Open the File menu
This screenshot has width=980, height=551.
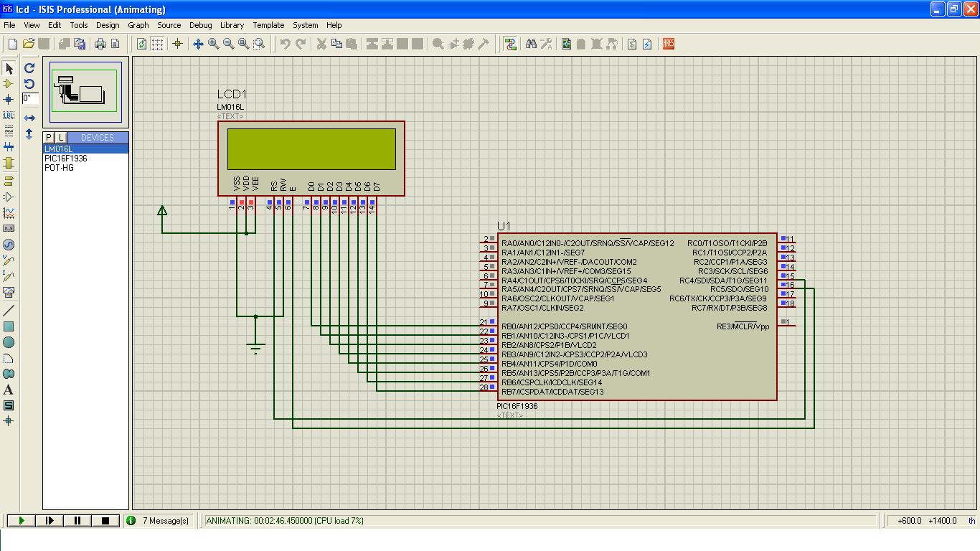(9, 25)
